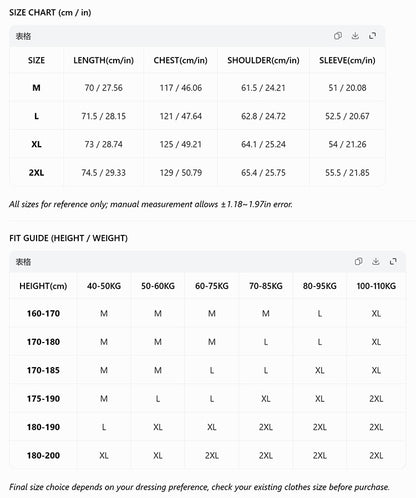Select the CHEST(cm/in) column header
The height and width of the screenshot is (498, 416).
coord(180,60)
